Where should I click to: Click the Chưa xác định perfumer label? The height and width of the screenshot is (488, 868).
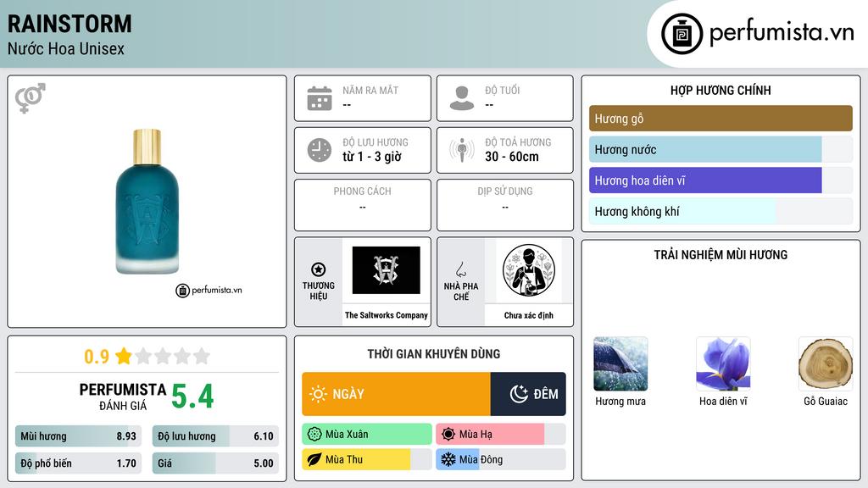click(x=529, y=315)
